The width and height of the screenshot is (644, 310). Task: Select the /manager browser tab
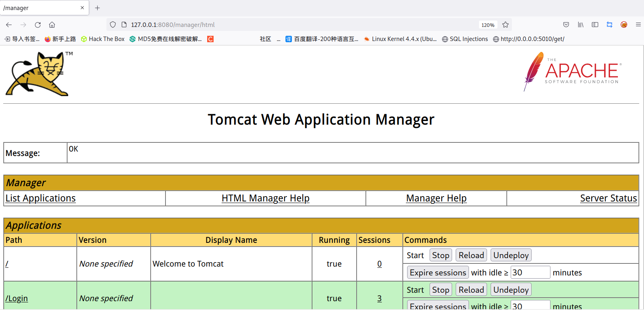(x=40, y=8)
